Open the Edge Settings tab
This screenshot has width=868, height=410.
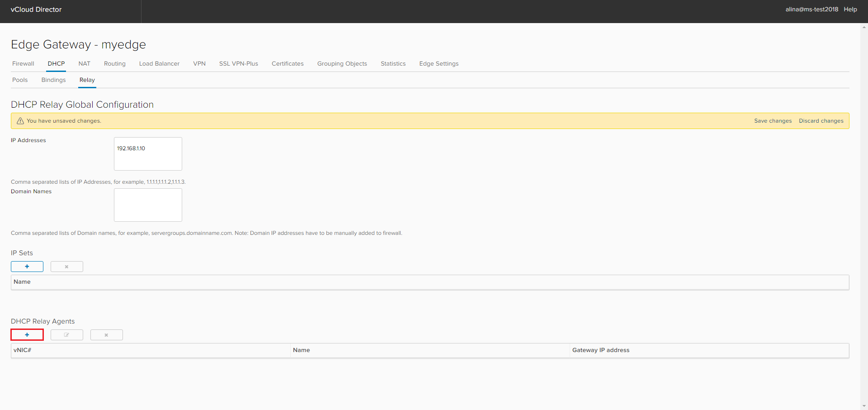[439, 63]
